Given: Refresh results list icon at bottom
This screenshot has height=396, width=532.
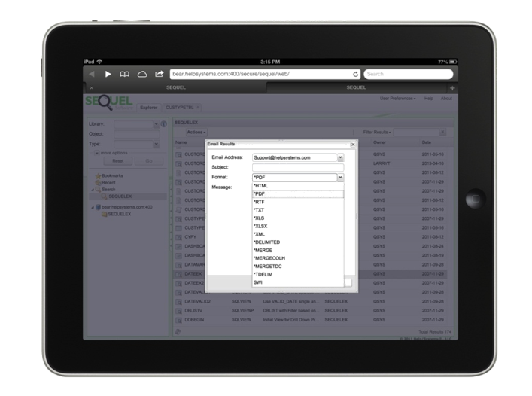Looking at the screenshot, I should pos(178,331).
